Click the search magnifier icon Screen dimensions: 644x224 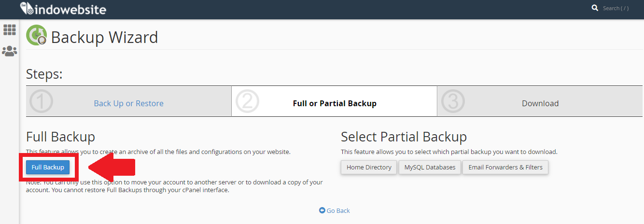pos(595,8)
